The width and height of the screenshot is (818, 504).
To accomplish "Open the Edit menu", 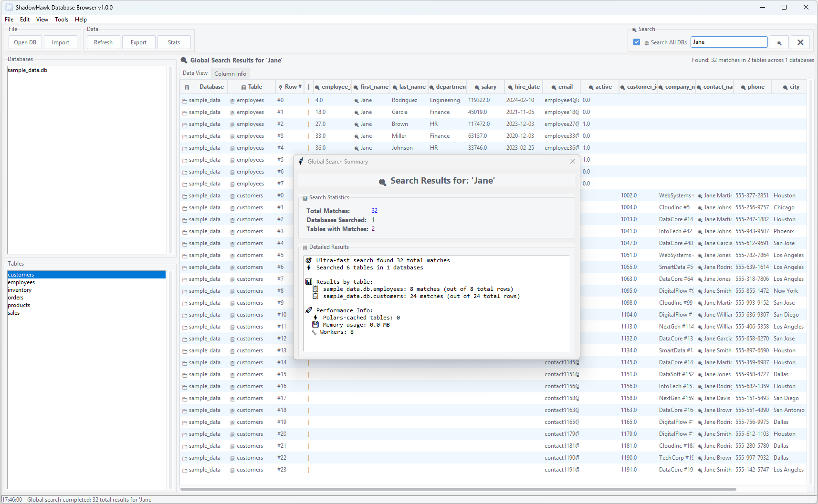I will coord(25,20).
